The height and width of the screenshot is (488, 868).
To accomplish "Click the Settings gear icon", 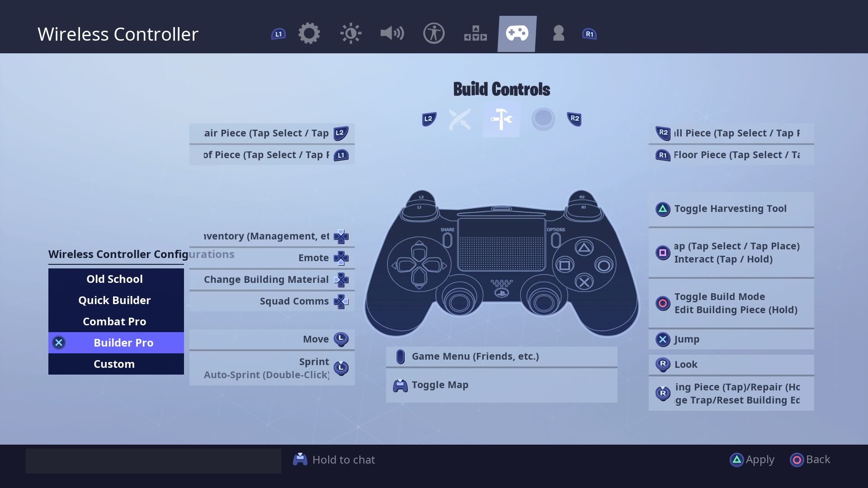I will pos(309,33).
